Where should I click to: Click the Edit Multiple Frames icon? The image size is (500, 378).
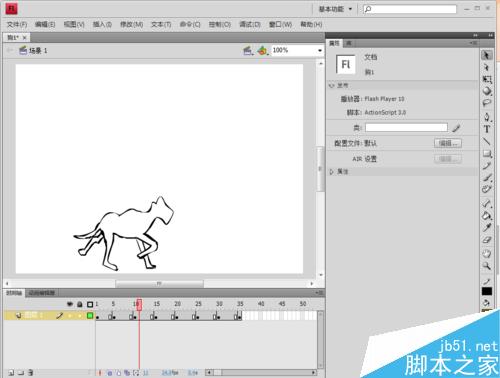tap(127, 373)
